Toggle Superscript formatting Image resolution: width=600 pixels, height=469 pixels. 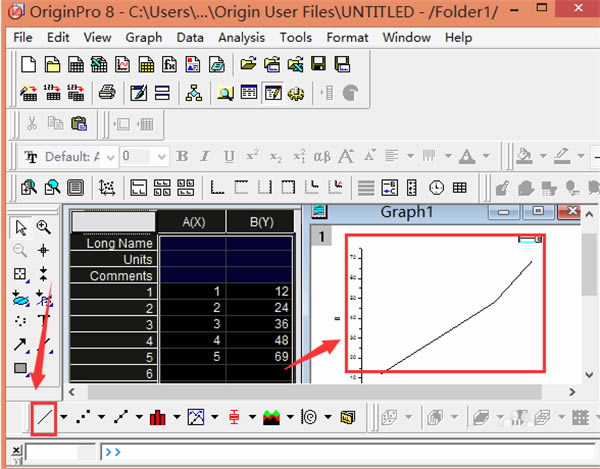253,155
